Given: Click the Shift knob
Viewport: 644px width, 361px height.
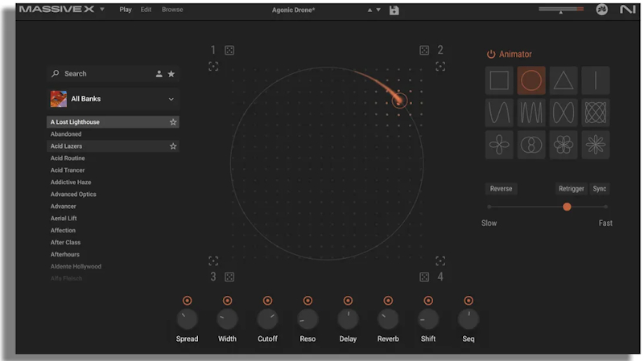Looking at the screenshot, I should pyautogui.click(x=428, y=319).
